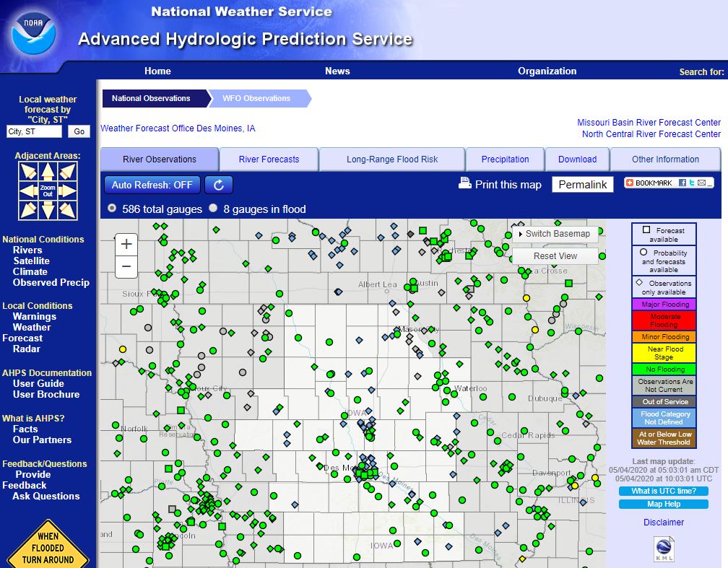Click Print this map link
Viewport: 728px width, 568px height.
click(x=508, y=185)
